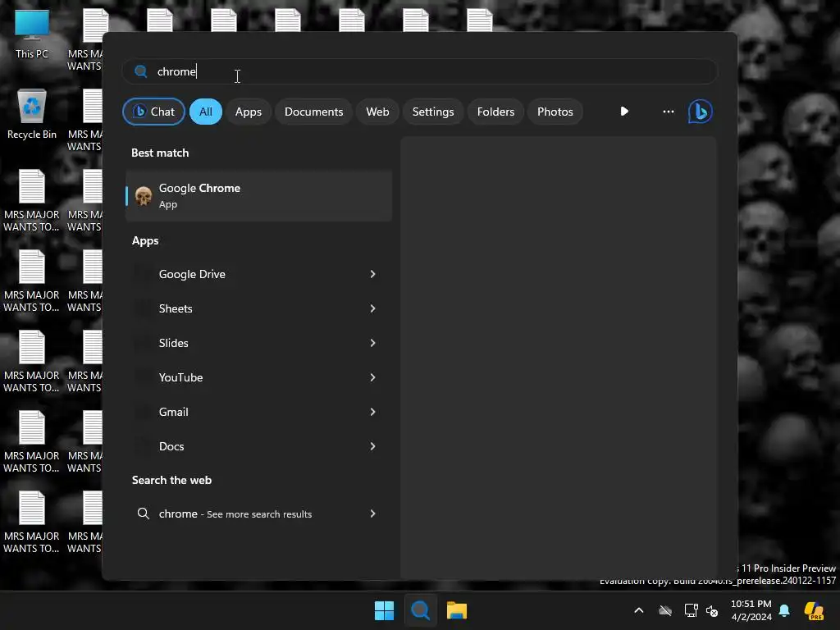Screen dimensions: 840x630
Task: Expand the chrome web search arrow
Action: (373, 514)
